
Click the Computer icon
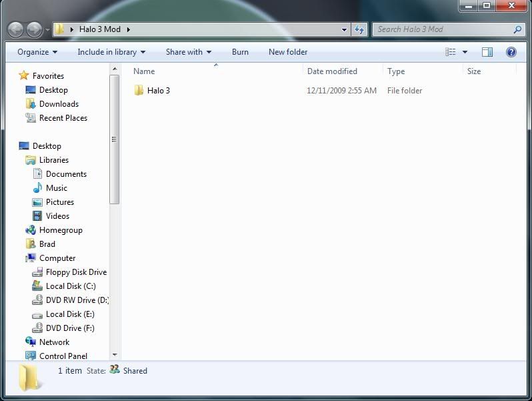(31, 258)
